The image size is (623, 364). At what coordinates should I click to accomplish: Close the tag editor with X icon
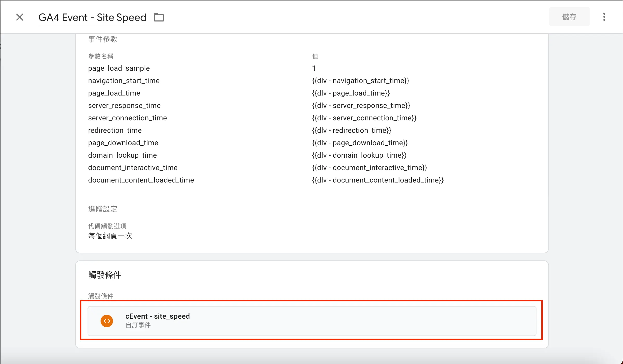(20, 17)
